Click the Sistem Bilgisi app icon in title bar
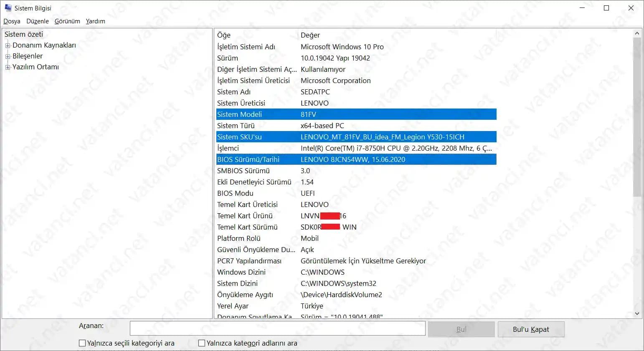 [x=8, y=8]
